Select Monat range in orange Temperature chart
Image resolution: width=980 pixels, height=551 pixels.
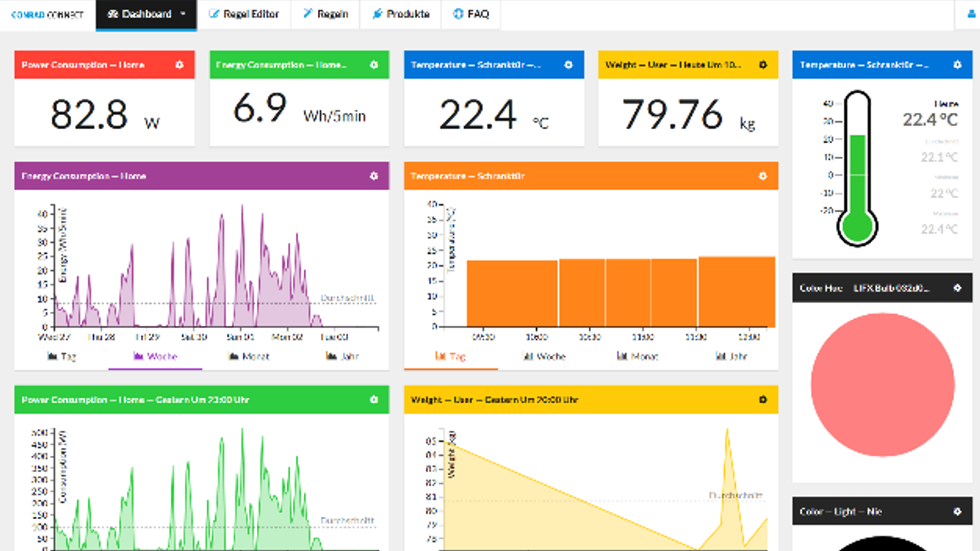click(638, 356)
